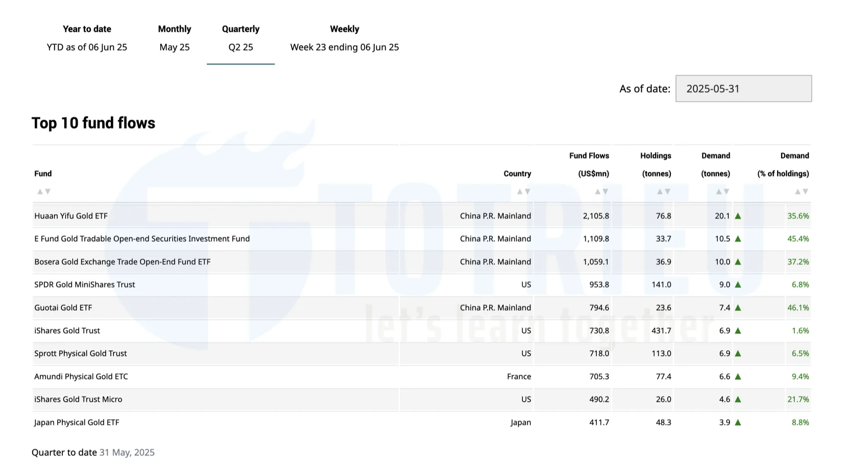The width and height of the screenshot is (868, 470).
Task: Click the Japan country cell
Action: click(521, 423)
